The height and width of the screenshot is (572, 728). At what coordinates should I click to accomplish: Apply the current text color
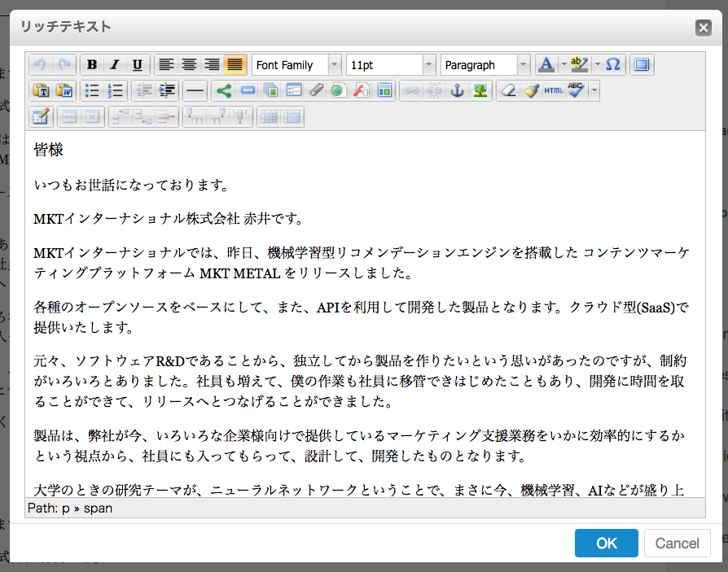point(547,65)
